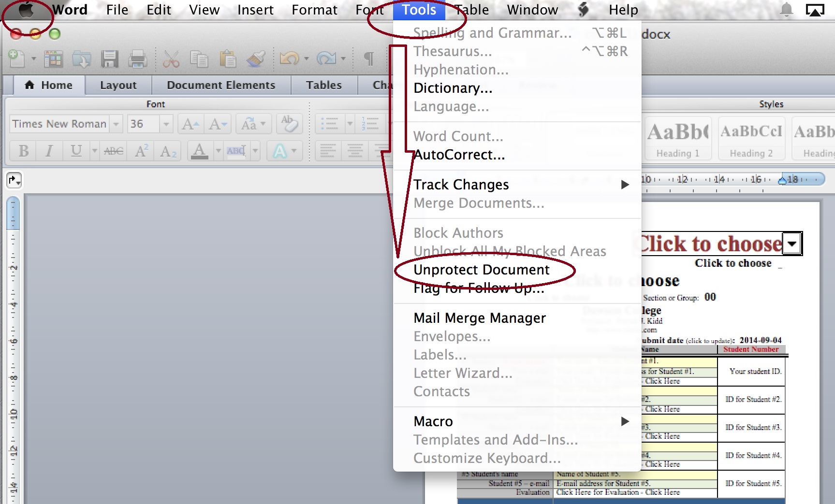This screenshot has height=504, width=835.
Task: Toggle Strikethrough ABC formatting
Action: click(113, 151)
